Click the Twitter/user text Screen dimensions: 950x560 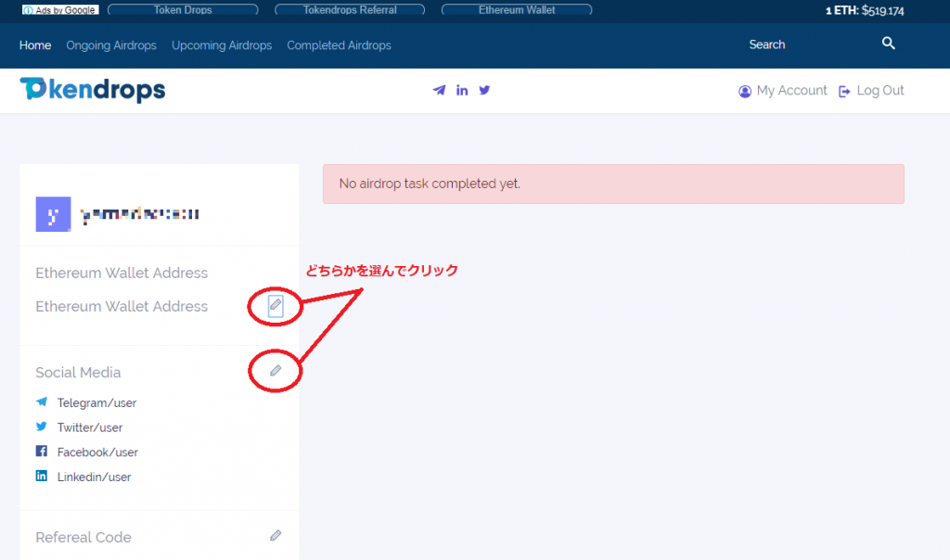[90, 427]
